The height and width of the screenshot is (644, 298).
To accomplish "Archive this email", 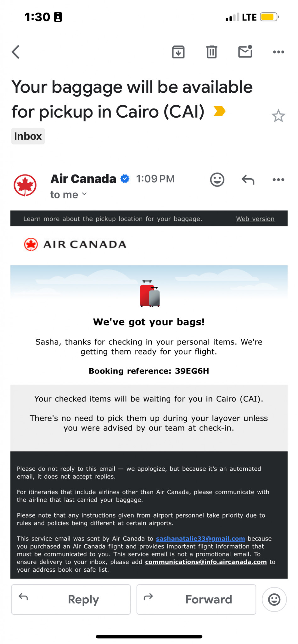I will click(178, 52).
